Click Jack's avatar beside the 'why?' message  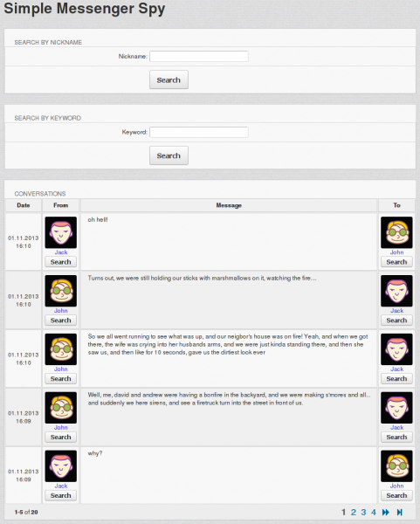[x=61, y=465]
